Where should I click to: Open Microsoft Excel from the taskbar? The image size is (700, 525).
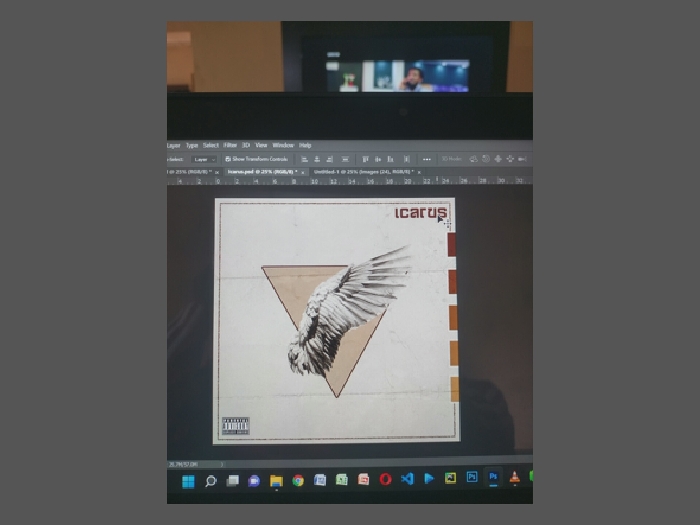coord(342,480)
